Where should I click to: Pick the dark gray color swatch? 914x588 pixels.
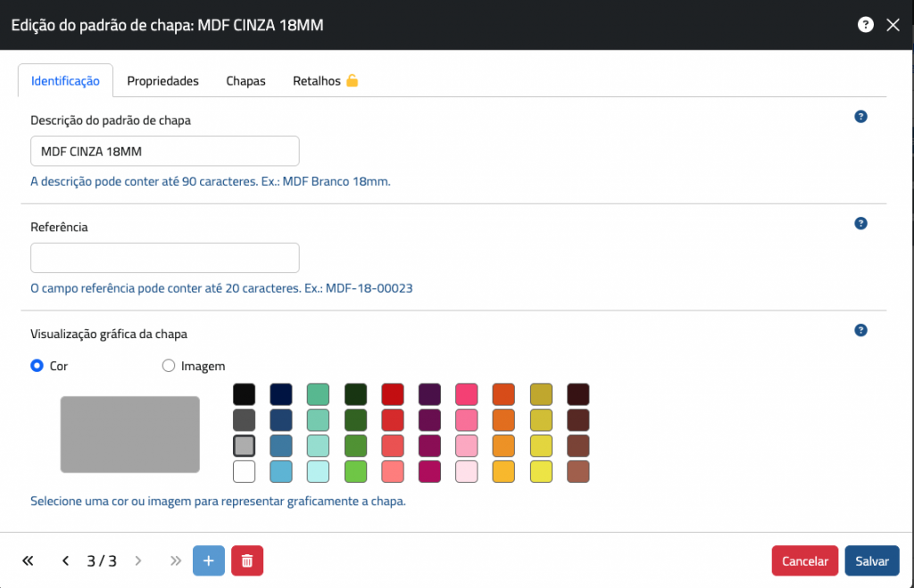point(245,420)
